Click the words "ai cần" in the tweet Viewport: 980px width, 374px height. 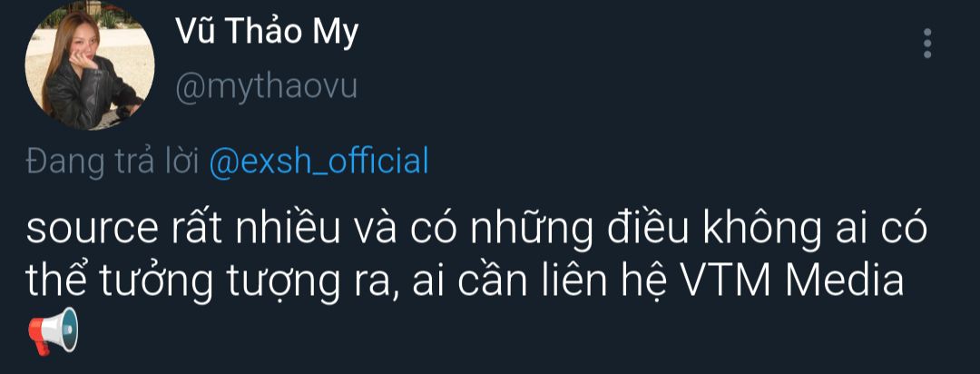(466, 282)
